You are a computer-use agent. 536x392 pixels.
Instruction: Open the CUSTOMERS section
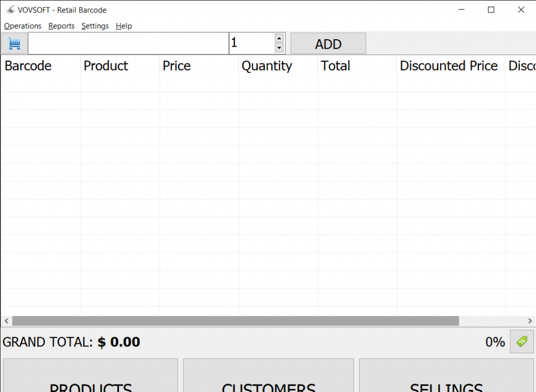pyautogui.click(x=269, y=375)
